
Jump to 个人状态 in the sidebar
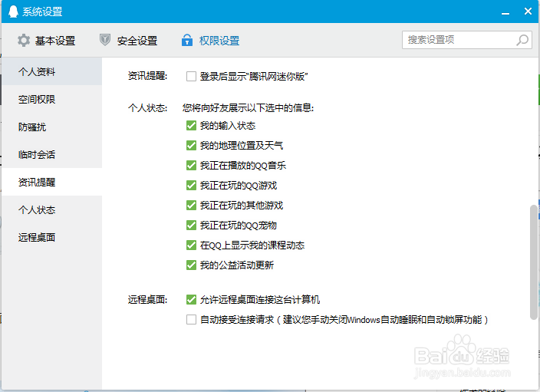(51, 209)
